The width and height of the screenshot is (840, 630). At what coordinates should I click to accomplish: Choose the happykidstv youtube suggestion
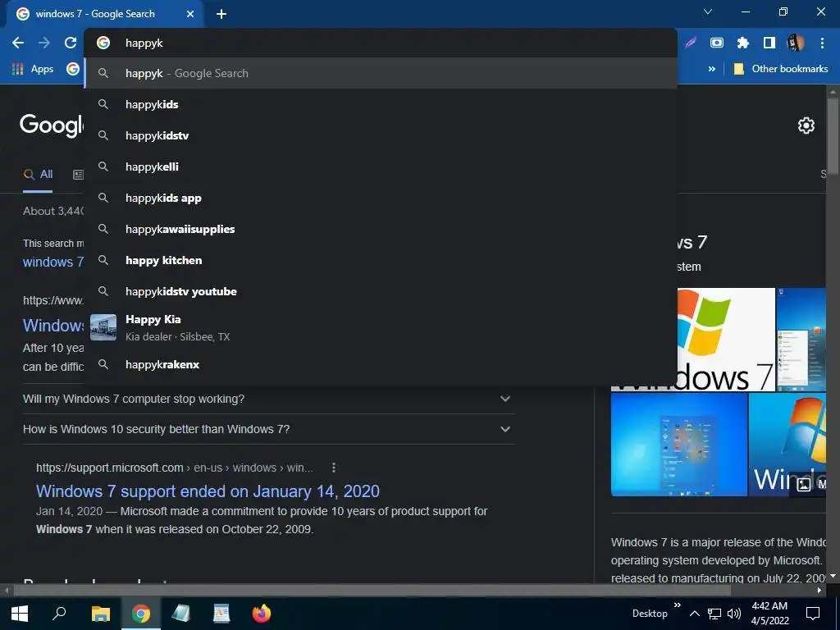381,291
